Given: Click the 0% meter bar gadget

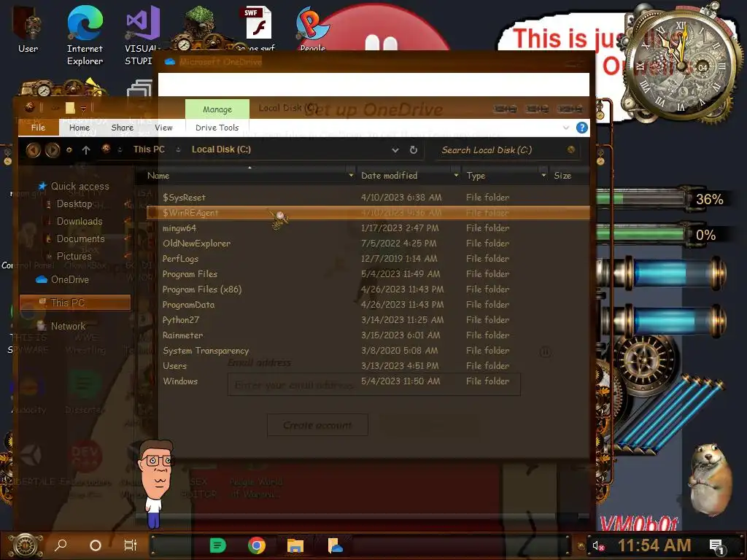Looking at the screenshot, I should coord(641,234).
